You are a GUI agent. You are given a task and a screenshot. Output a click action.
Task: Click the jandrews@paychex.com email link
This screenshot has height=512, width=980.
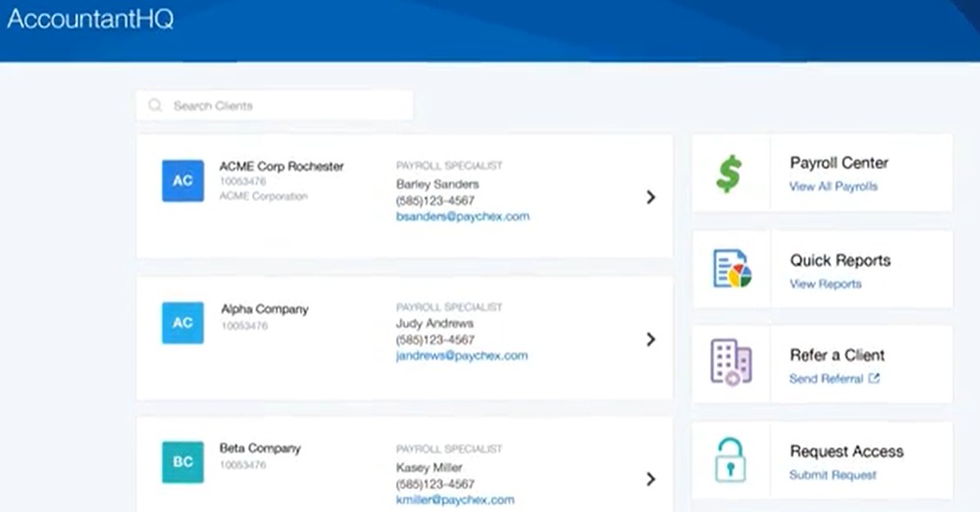(x=461, y=356)
